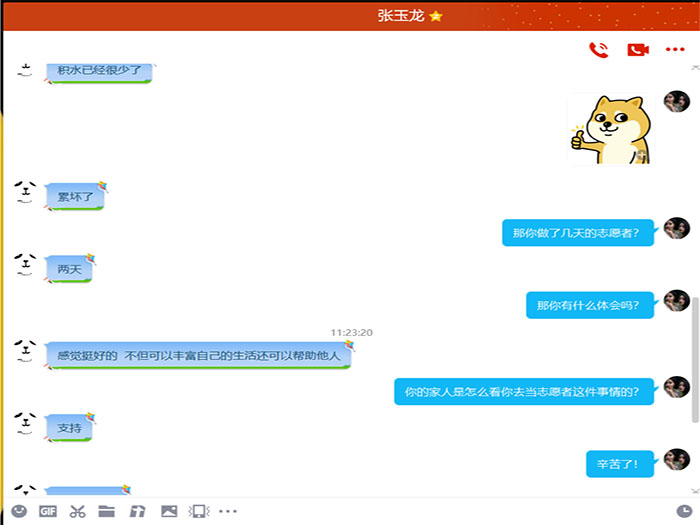Click the chat vertical scrollbar thumb
The width and height of the screenshot is (700, 525).
(695, 359)
